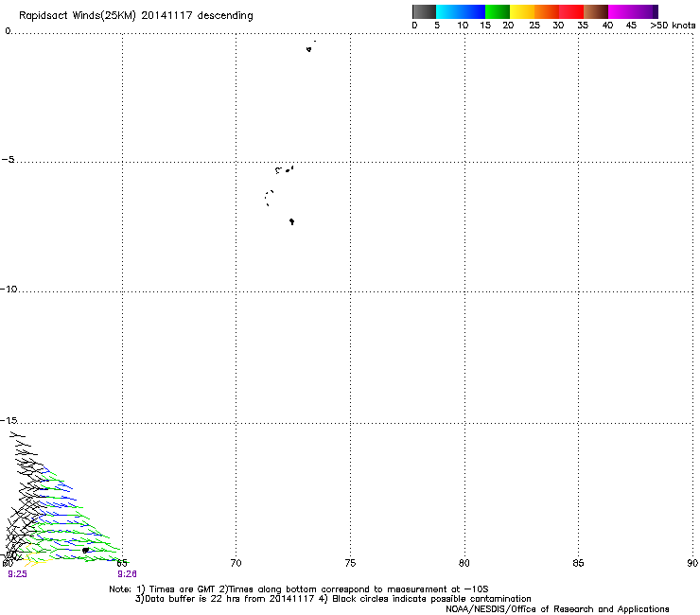Select the green 15-20 knots legend segment
700x615 pixels.
point(498,11)
